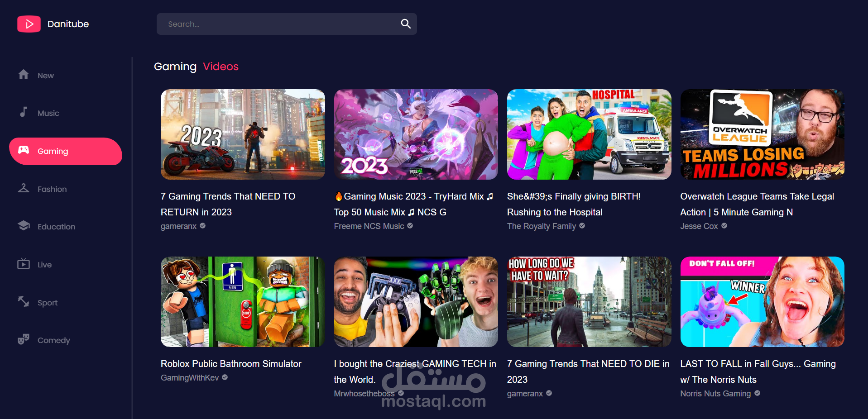Click the search magnifier icon
Image resolution: width=868 pixels, height=419 pixels.
(x=406, y=24)
